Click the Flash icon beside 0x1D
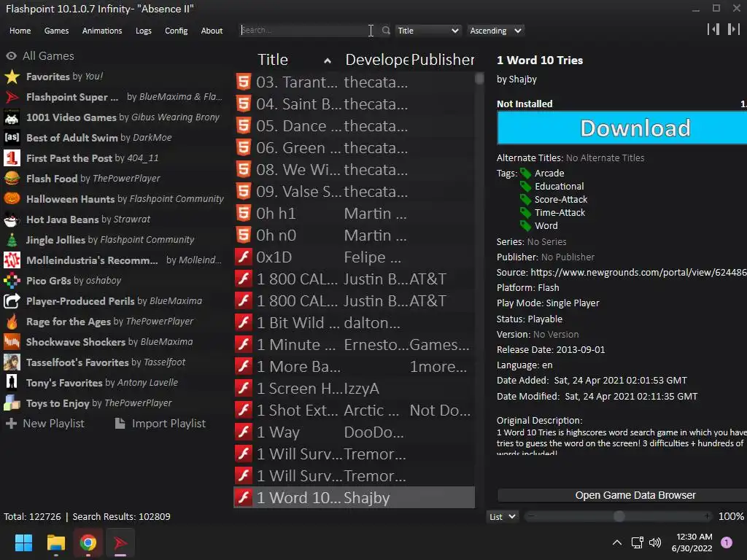Image resolution: width=747 pixels, height=560 pixels. [244, 257]
